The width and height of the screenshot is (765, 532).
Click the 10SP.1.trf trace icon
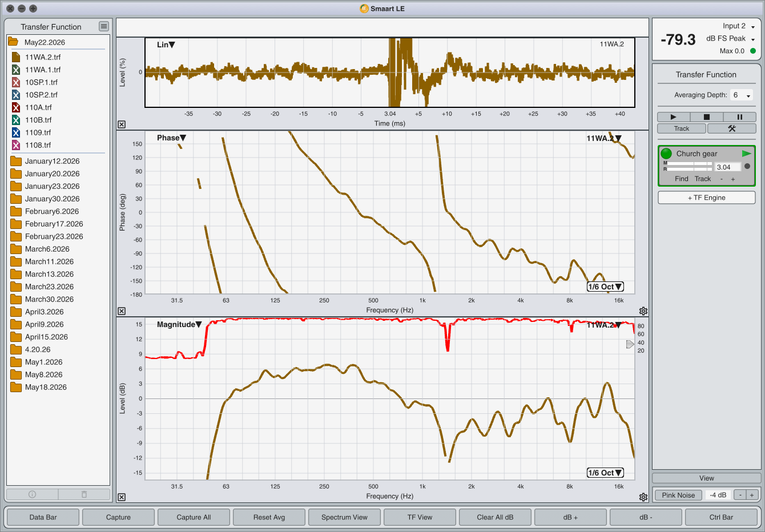16,82
